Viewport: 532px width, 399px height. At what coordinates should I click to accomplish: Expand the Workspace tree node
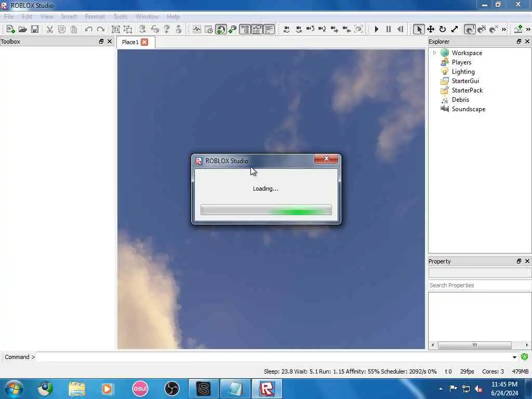pyautogui.click(x=434, y=53)
